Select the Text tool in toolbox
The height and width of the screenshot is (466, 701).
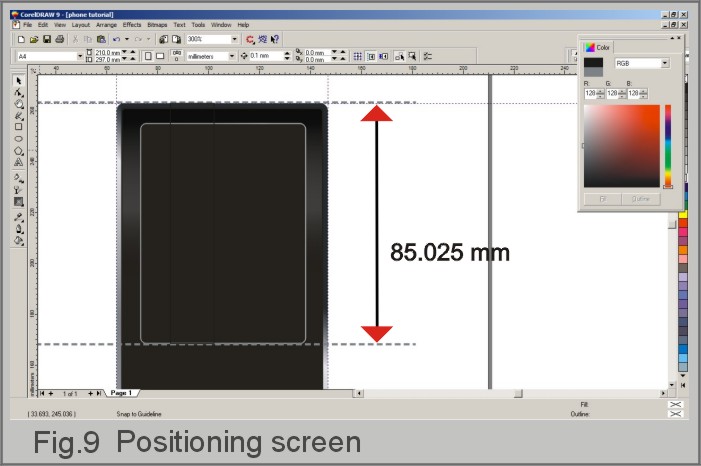18,162
